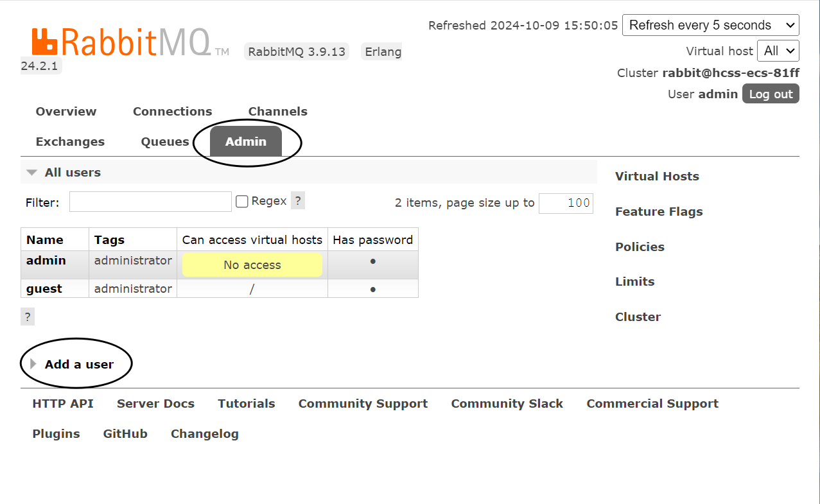Open the HTTP API link

[63, 403]
